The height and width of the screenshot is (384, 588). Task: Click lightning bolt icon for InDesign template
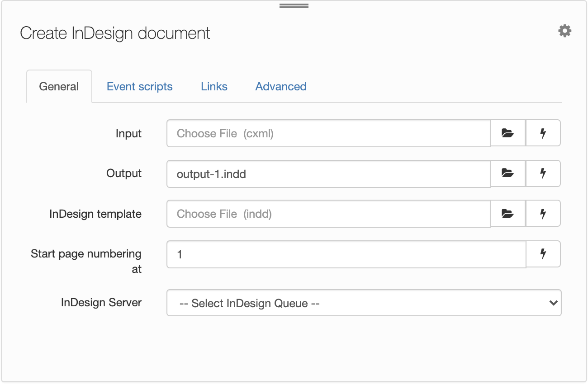pos(543,213)
